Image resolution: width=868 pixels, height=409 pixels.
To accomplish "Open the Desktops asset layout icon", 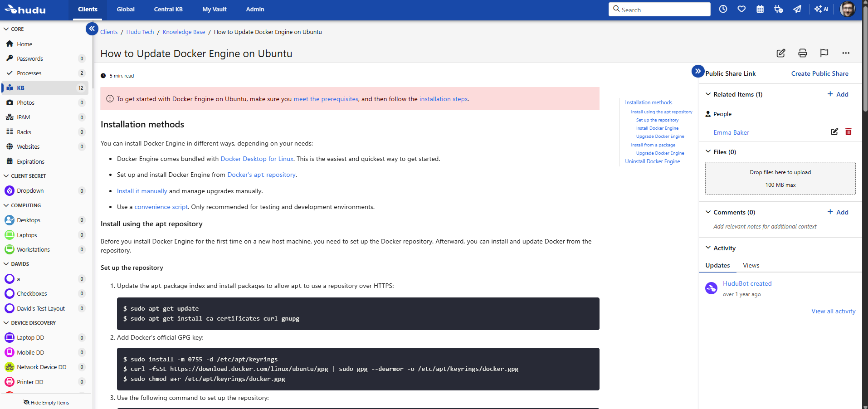I will pos(10,220).
